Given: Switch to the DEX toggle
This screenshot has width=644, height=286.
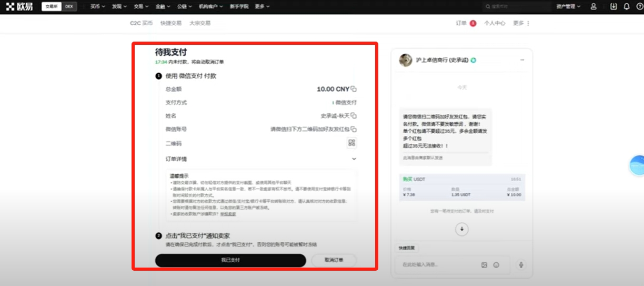Looking at the screenshot, I should coord(69,6).
